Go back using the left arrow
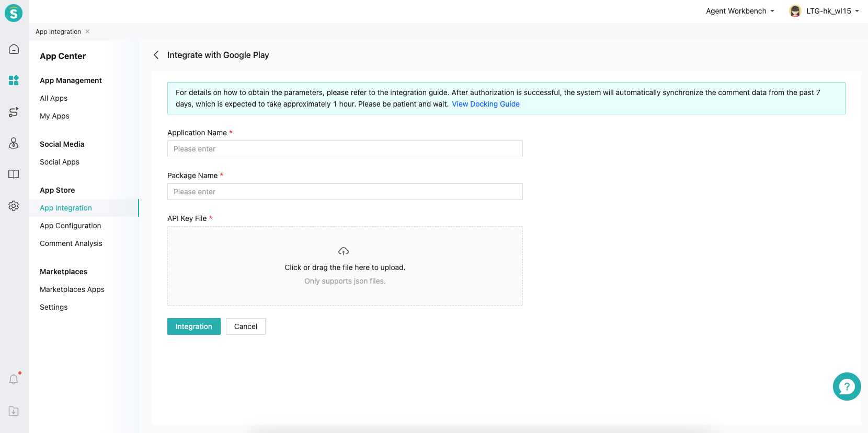Image resolution: width=868 pixels, height=433 pixels. tap(156, 55)
